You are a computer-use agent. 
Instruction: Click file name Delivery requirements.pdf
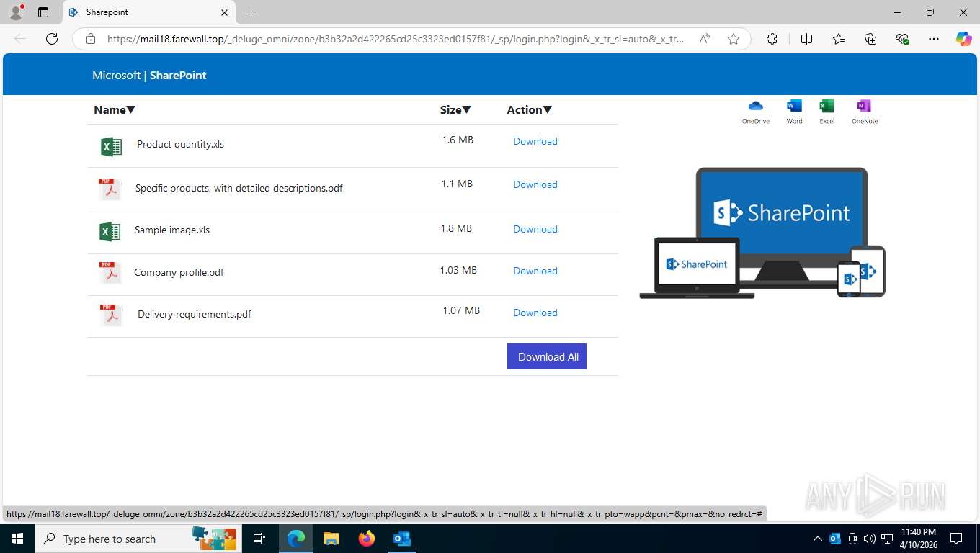(195, 314)
